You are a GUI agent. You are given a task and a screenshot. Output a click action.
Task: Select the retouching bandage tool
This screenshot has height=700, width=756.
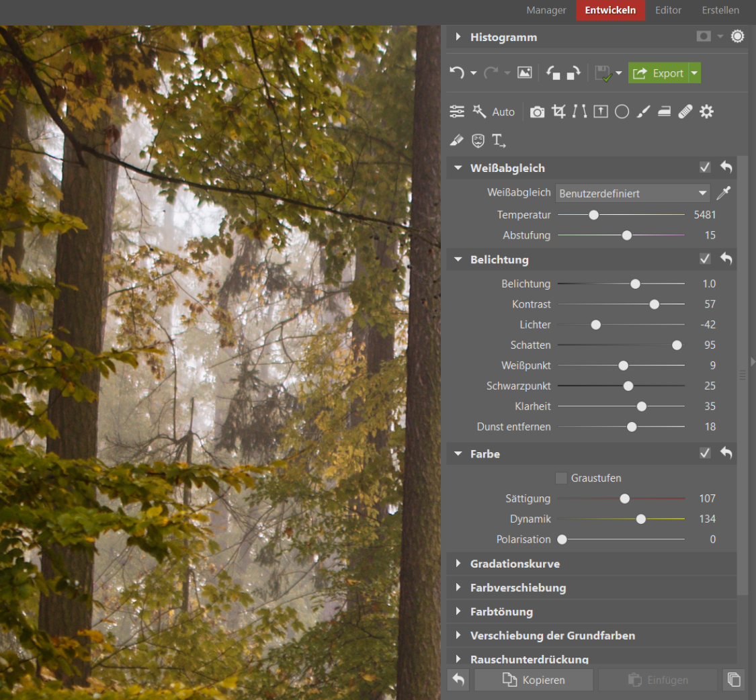685,112
